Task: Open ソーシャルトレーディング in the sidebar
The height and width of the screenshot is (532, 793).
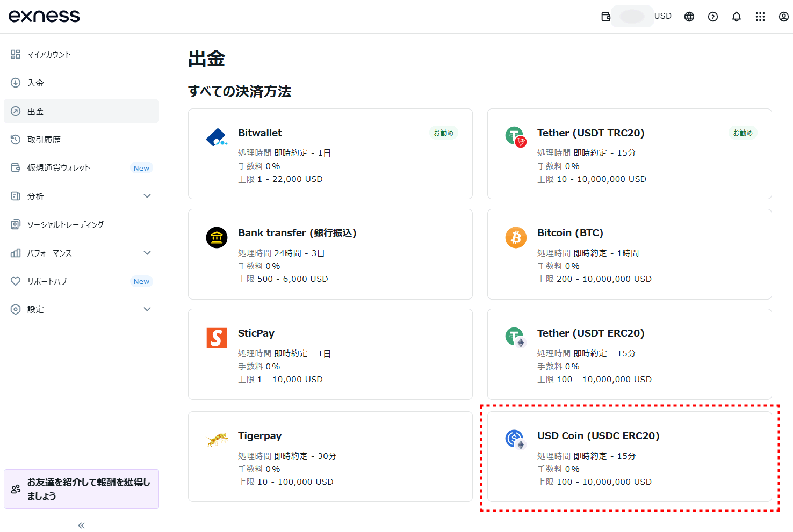Action: [81, 224]
